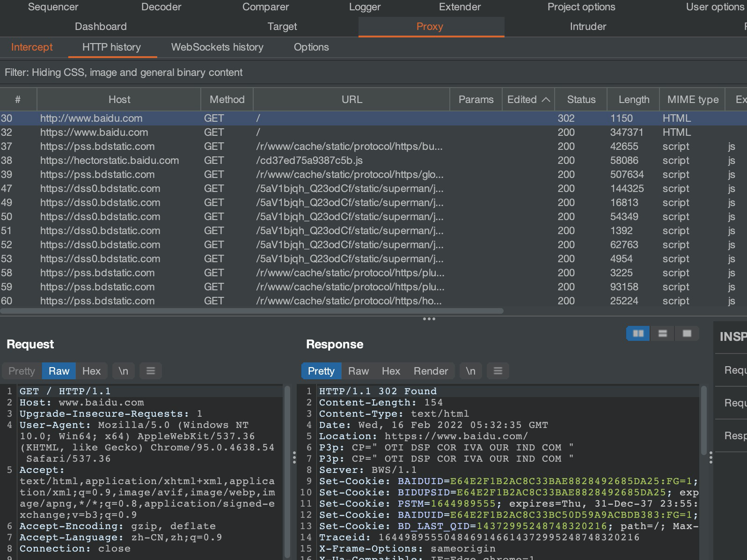Click the Render view button in Response

coord(431,371)
